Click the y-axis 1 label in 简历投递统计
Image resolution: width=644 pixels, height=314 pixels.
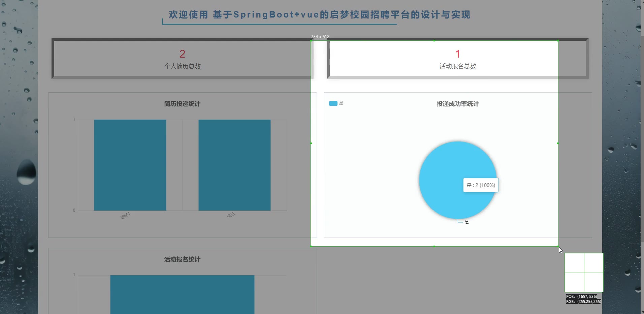point(74,119)
